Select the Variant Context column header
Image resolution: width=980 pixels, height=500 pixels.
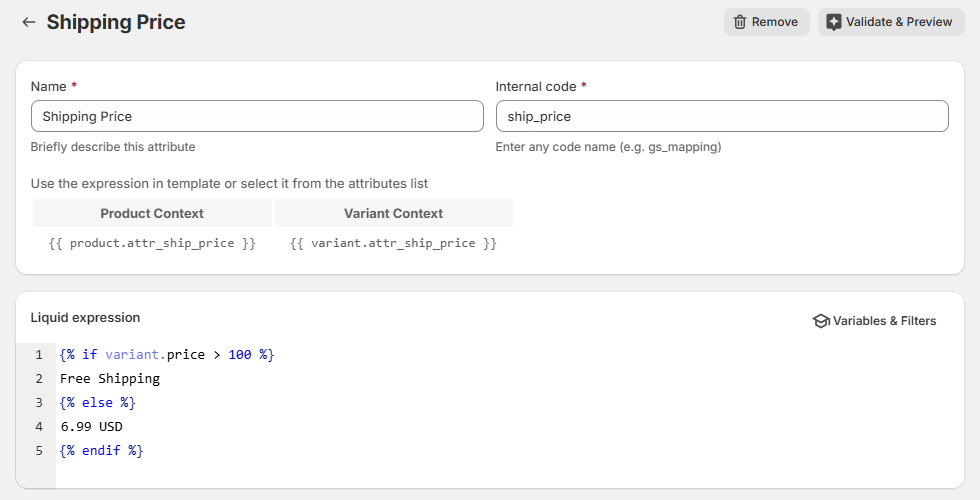(393, 213)
